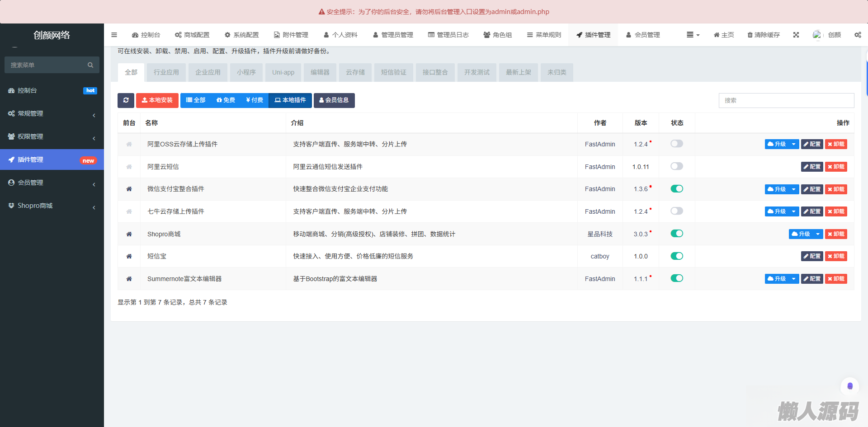Click the refresh icon button
The height and width of the screenshot is (427, 868).
[x=126, y=100]
